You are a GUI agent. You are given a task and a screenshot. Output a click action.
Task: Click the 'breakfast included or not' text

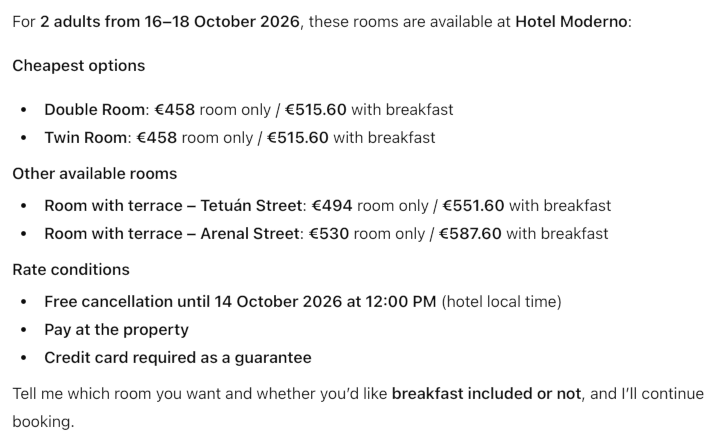[486, 393]
